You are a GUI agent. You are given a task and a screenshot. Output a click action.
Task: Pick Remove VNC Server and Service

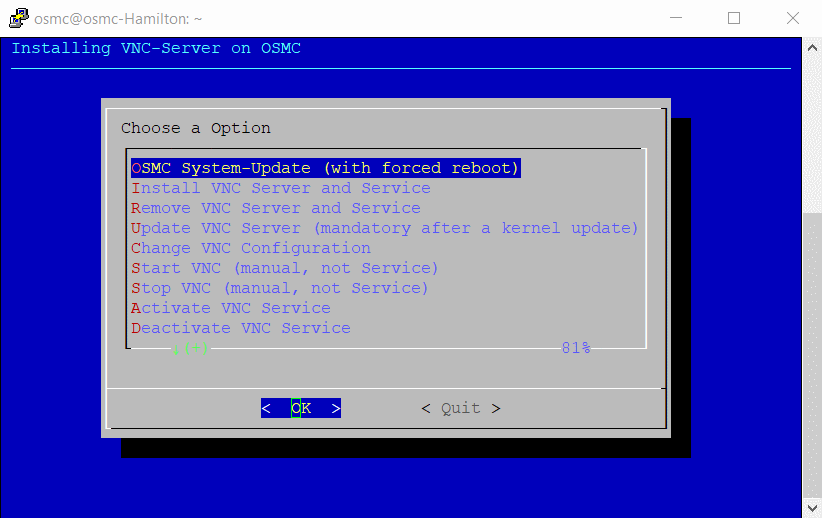(x=276, y=208)
